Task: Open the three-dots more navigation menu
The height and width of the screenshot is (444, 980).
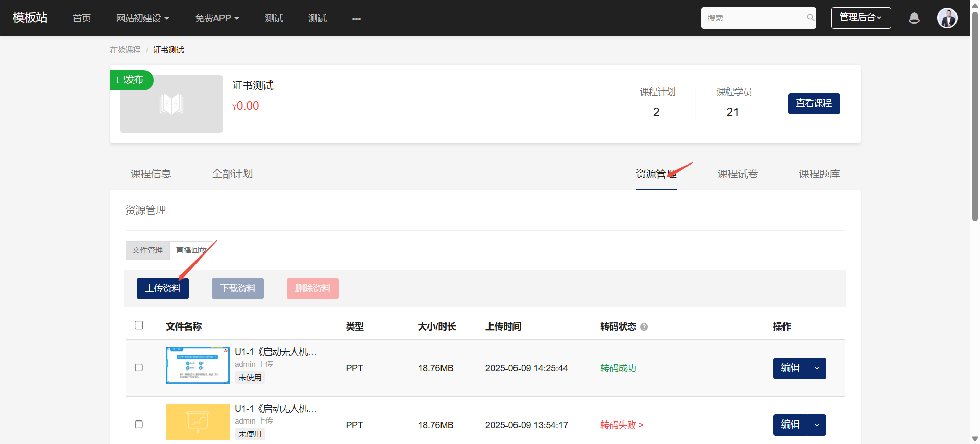Action: click(356, 19)
